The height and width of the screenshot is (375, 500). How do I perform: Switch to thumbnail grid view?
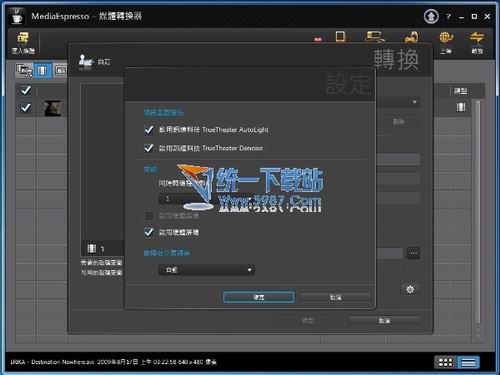pos(445,362)
